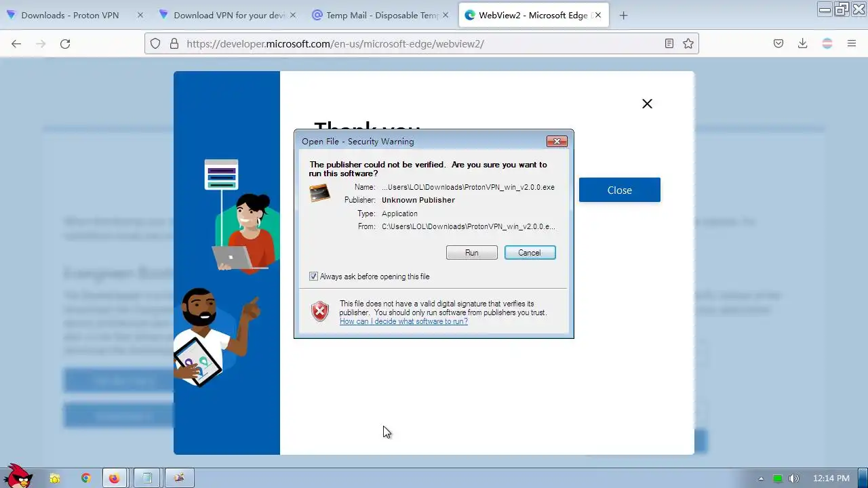Click the 12:14 PM clock
Viewport: 868px width, 488px height.
coord(831,479)
